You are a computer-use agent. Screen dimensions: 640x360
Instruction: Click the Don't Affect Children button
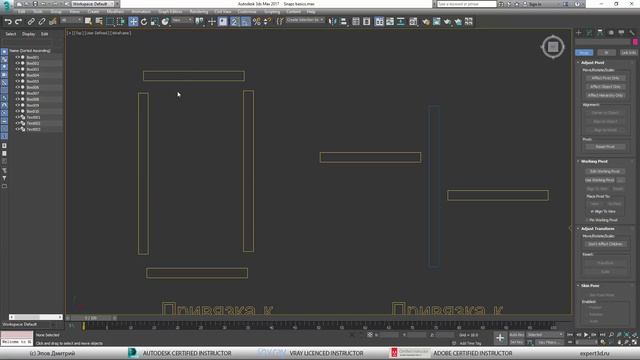click(605, 244)
